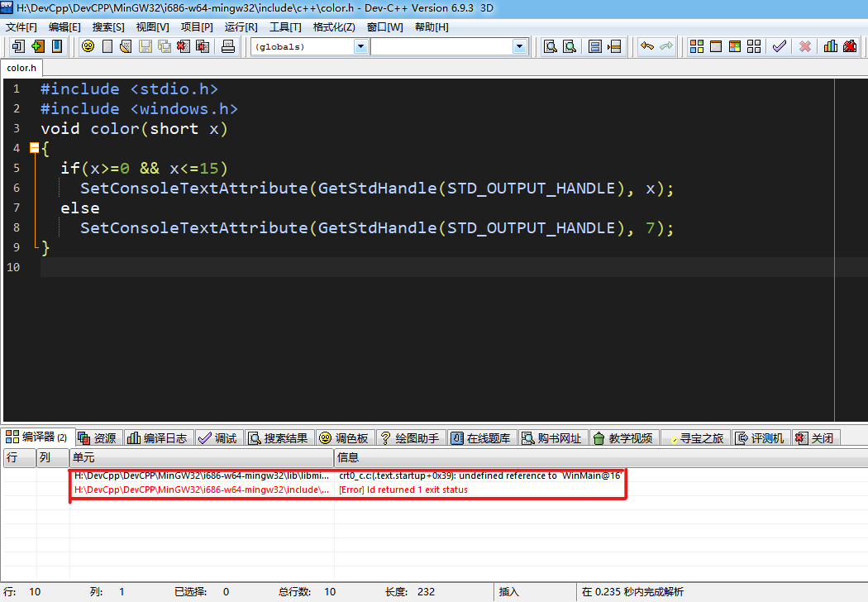Image resolution: width=868 pixels, height=602 pixels.
Task: Click the print icon on the toolbar
Action: click(x=227, y=46)
